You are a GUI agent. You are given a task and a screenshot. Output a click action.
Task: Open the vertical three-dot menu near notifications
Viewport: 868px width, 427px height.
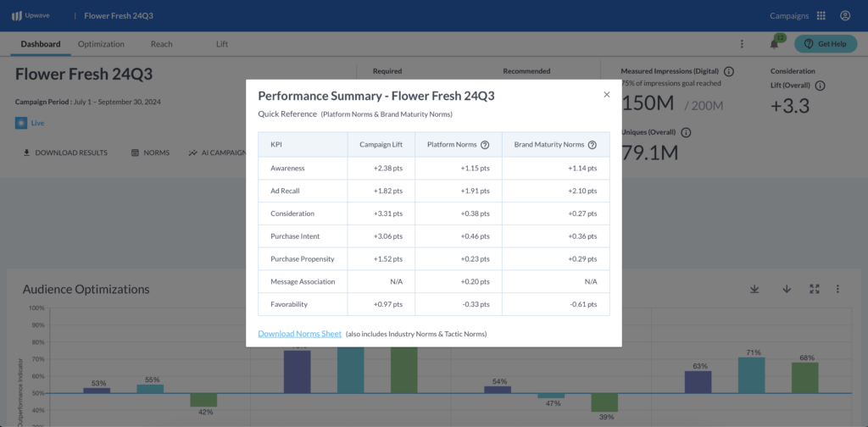pos(743,44)
